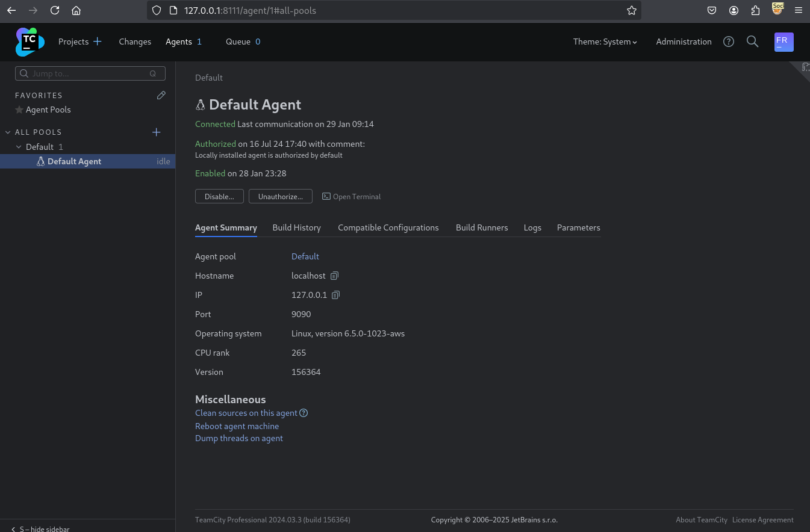Open the Compatible Configurations tab
This screenshot has width=810, height=532.
388,227
